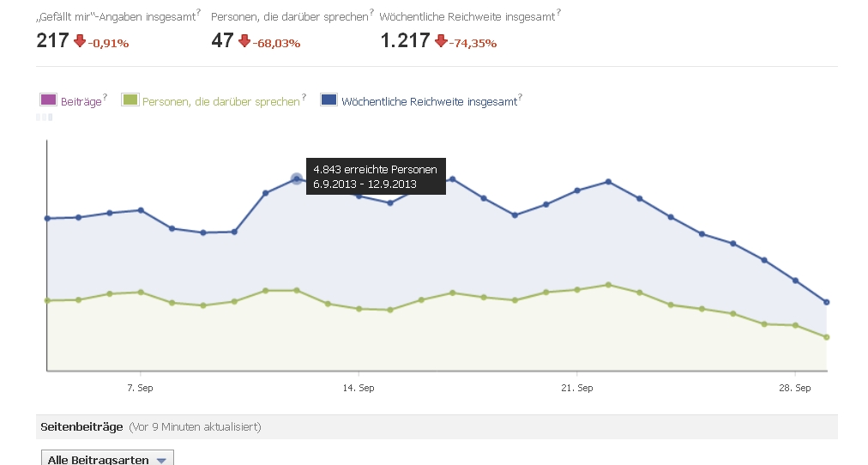Image resolution: width=868 pixels, height=465 pixels.
Task: Click help mark after blue Wöchentliche Reichweite legend
Action: pos(520,97)
